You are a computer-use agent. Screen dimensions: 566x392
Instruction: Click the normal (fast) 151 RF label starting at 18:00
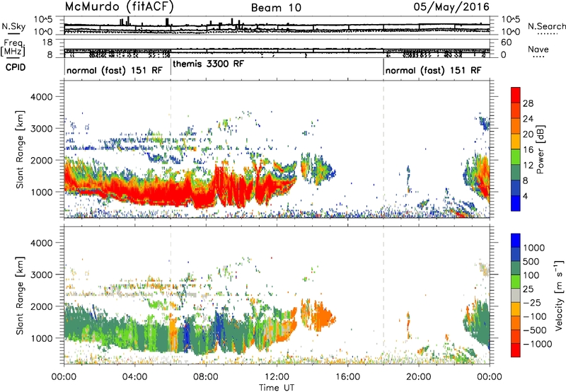tap(433, 70)
